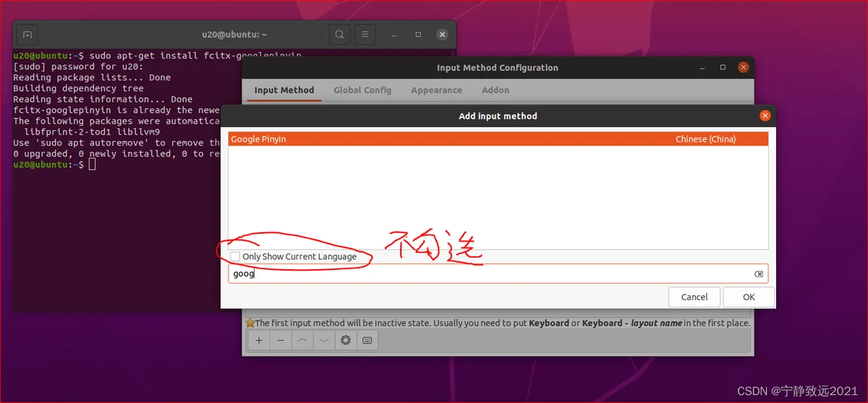
Task: Clear the goog search field icon
Action: pos(758,274)
